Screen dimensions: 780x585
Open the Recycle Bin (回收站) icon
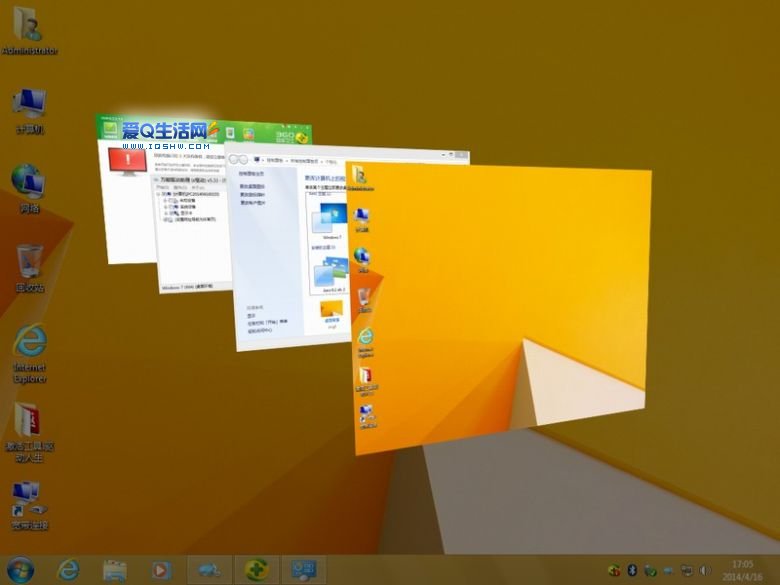point(30,265)
